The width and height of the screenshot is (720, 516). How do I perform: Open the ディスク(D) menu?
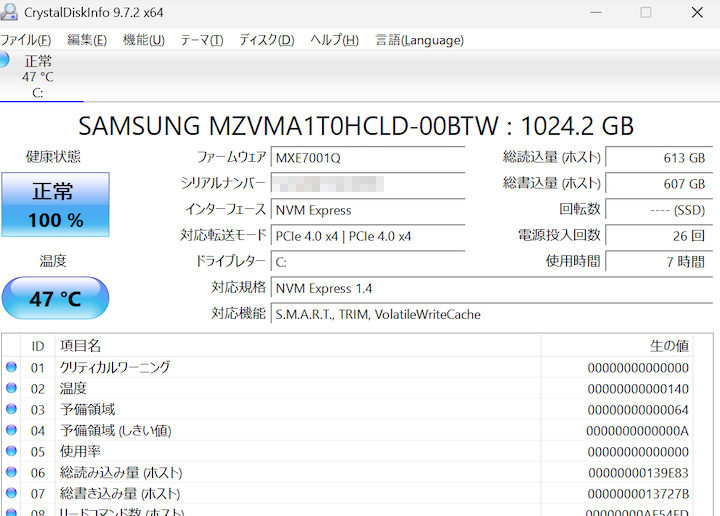click(x=266, y=40)
